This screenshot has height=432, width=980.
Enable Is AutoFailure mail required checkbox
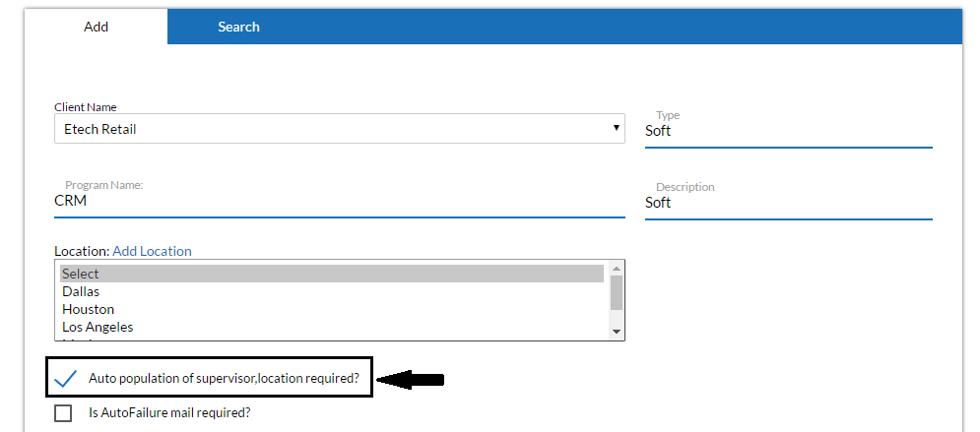63,413
